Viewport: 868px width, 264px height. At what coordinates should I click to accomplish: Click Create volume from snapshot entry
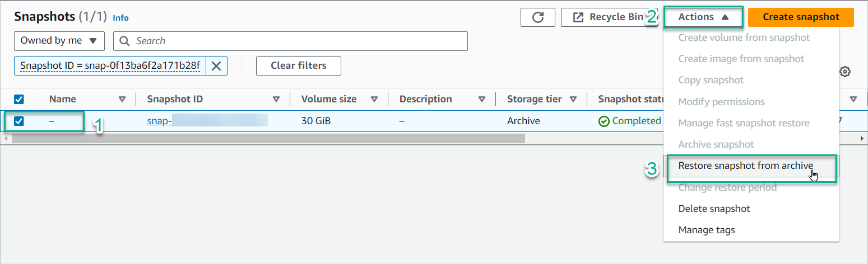(751, 37)
